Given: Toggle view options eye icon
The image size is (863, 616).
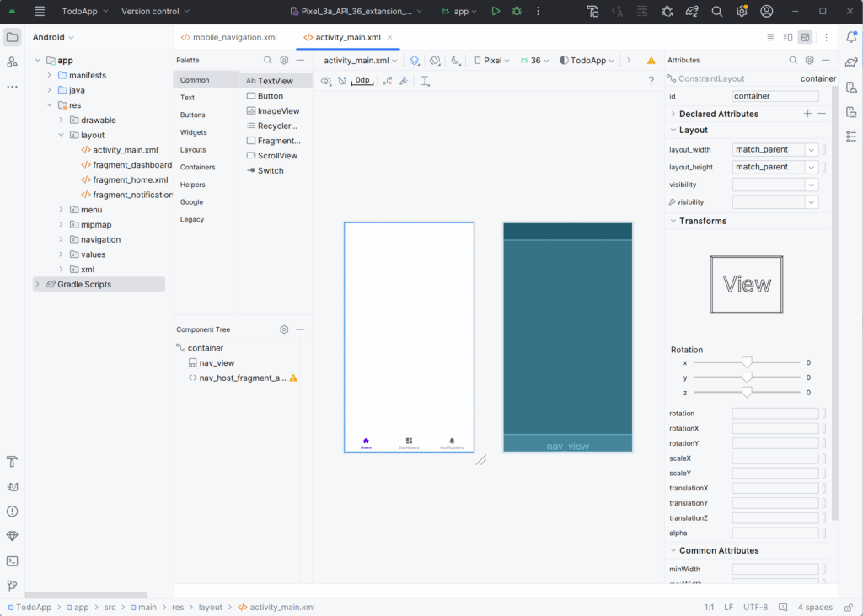Looking at the screenshot, I should 326,81.
